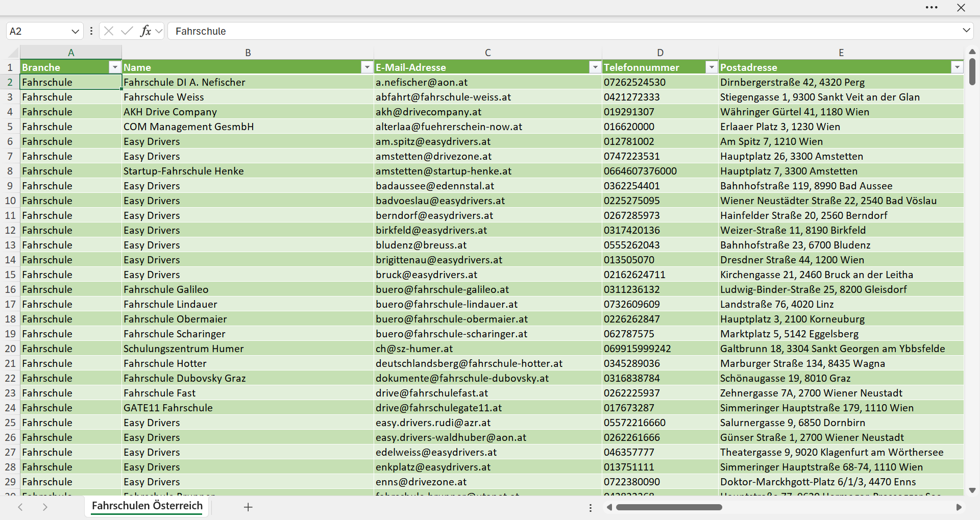Select column C header
The image size is (980, 520).
[x=488, y=53]
